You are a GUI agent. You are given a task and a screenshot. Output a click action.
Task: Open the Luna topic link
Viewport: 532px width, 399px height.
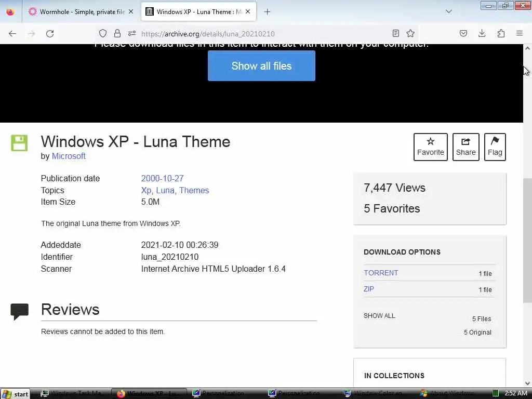(x=166, y=190)
